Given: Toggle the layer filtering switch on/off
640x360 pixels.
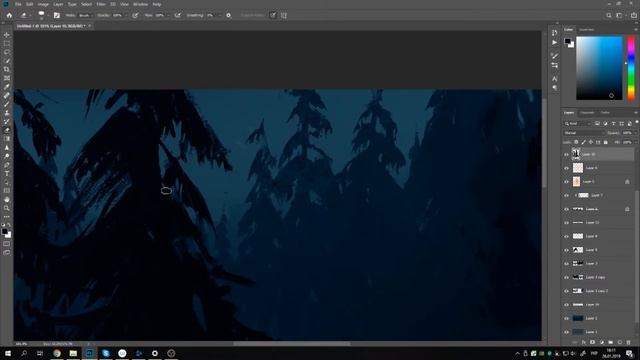Looking at the screenshot, I should click(x=636, y=122).
